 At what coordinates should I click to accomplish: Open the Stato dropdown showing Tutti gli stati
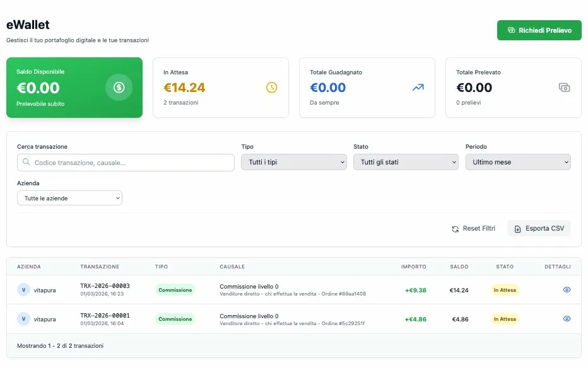click(x=406, y=162)
